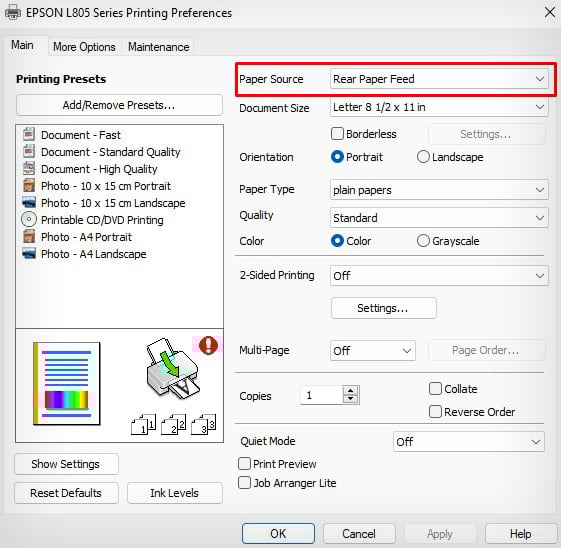
Task: Click the red warning exclamation icon
Action: tap(208, 345)
